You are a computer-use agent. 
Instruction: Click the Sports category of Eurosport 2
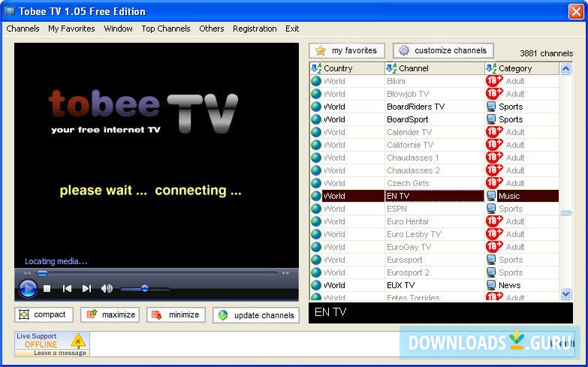pos(511,272)
